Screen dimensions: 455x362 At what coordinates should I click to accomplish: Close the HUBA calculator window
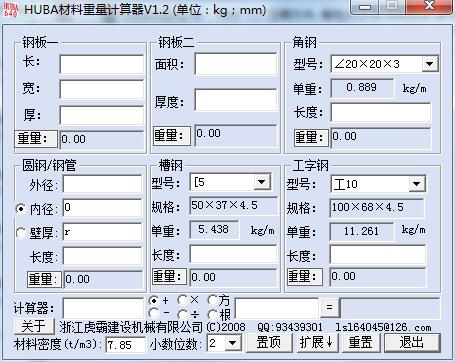click(x=430, y=7)
